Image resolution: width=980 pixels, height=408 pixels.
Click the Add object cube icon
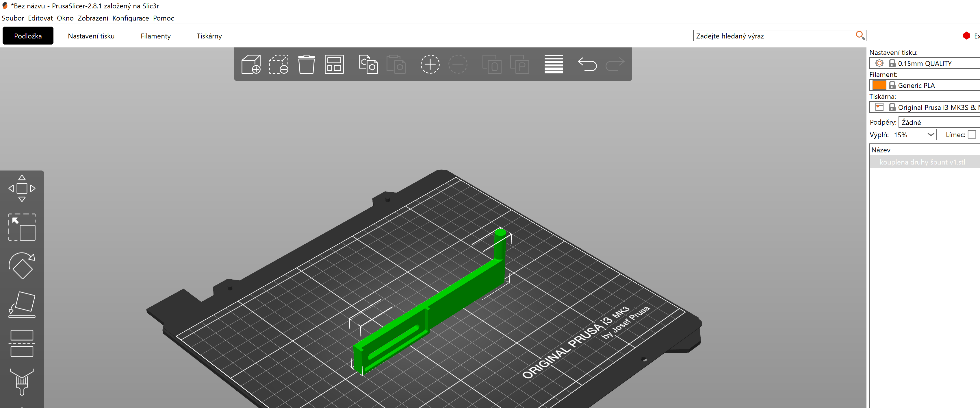pos(251,64)
